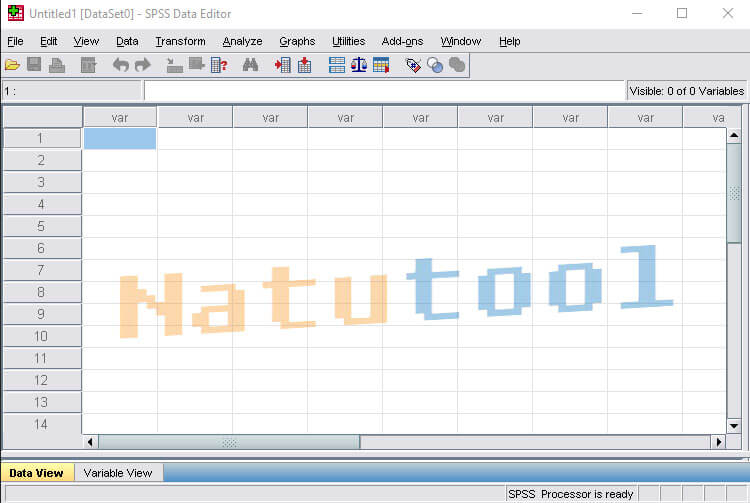This screenshot has height=503, width=750.
Task: Switch to the Variable View tab
Action: 118,473
